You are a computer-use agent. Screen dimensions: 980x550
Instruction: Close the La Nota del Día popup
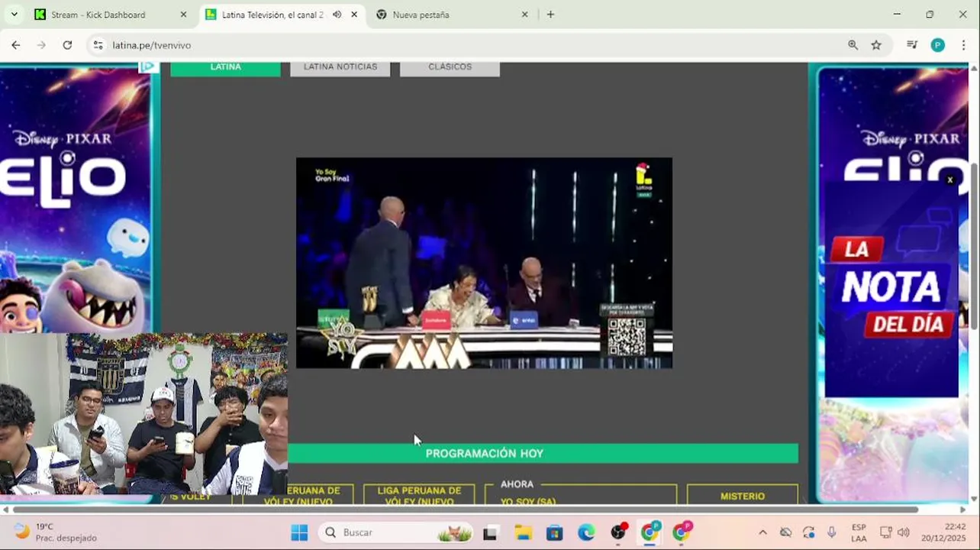[x=950, y=180]
